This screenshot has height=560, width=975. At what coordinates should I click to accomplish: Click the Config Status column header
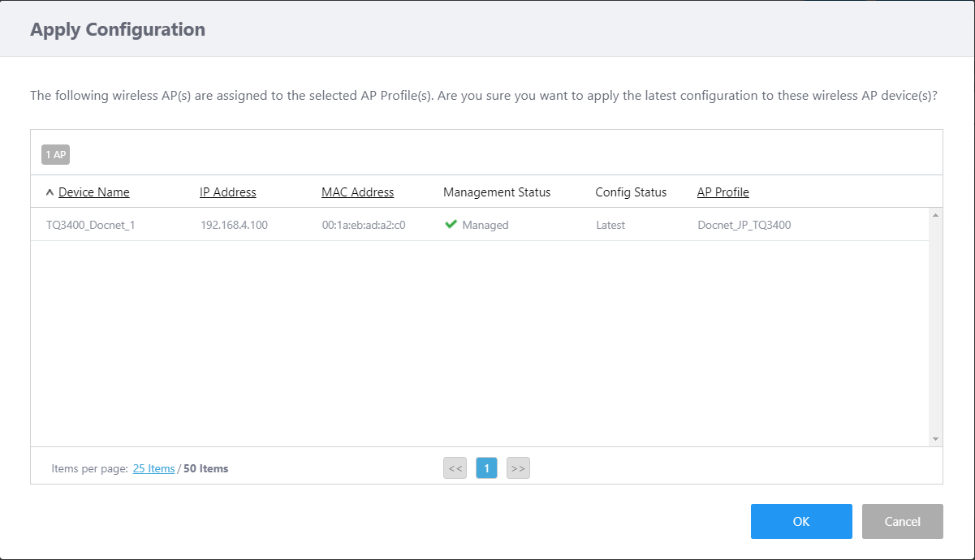click(631, 192)
